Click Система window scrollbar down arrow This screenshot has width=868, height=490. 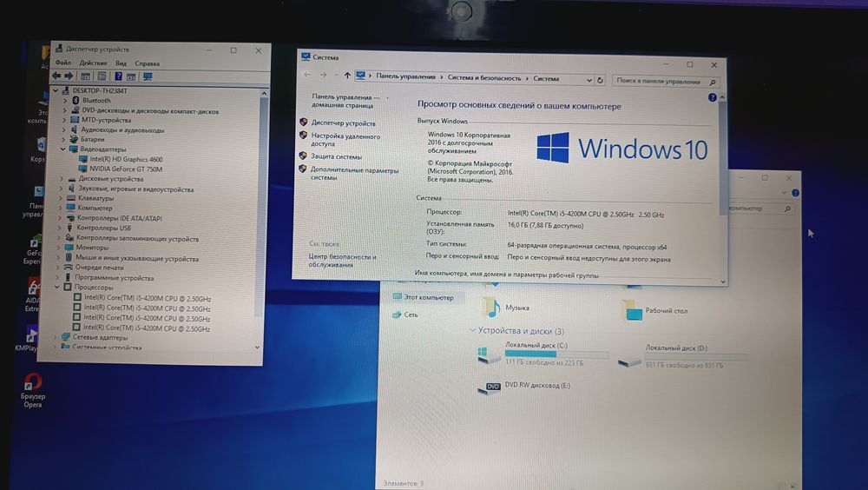(723, 281)
